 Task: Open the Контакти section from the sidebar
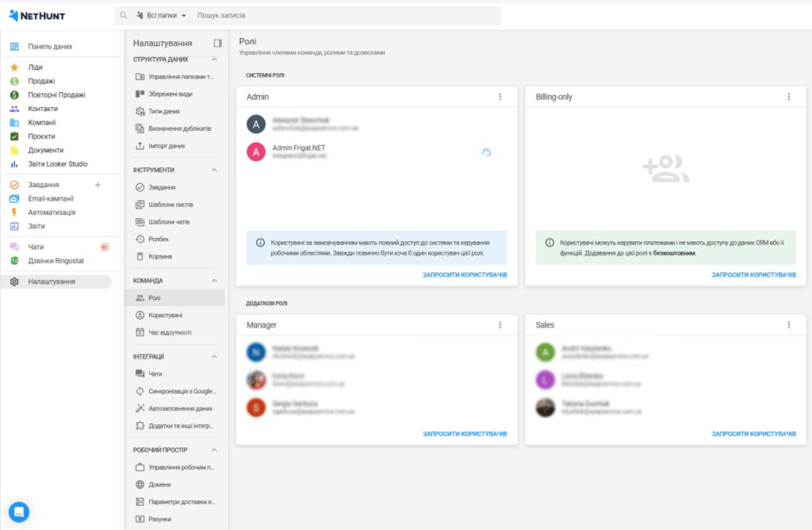coord(41,108)
